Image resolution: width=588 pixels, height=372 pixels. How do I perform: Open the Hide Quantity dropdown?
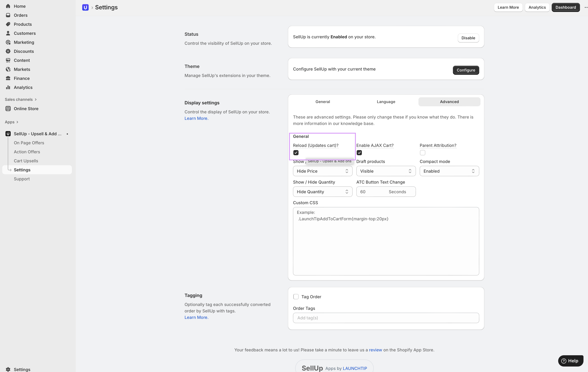point(323,192)
